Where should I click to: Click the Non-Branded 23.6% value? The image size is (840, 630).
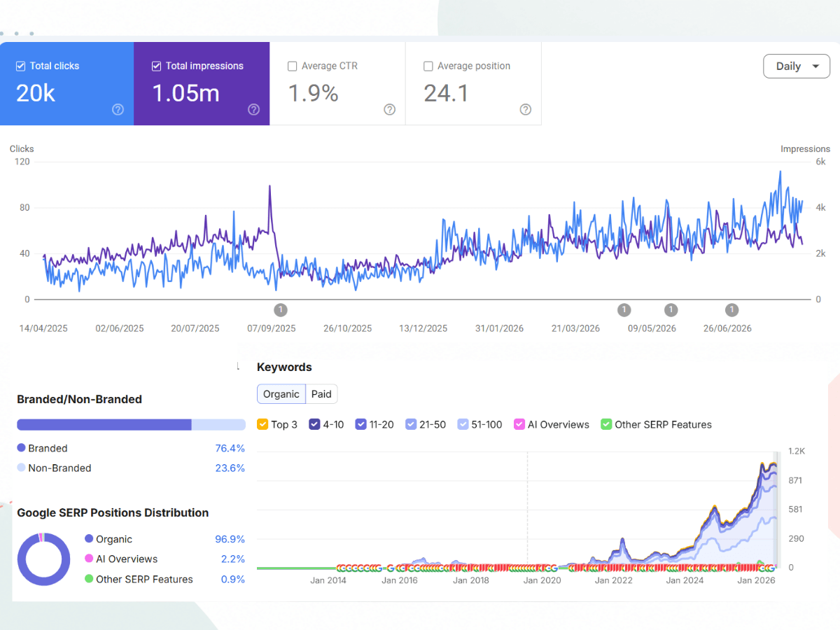point(230,468)
